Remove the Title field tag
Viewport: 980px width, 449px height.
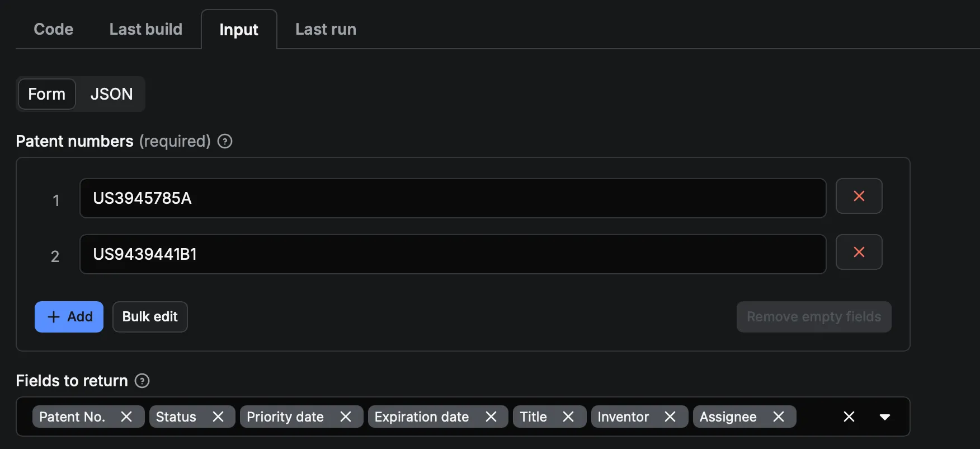coord(568,417)
